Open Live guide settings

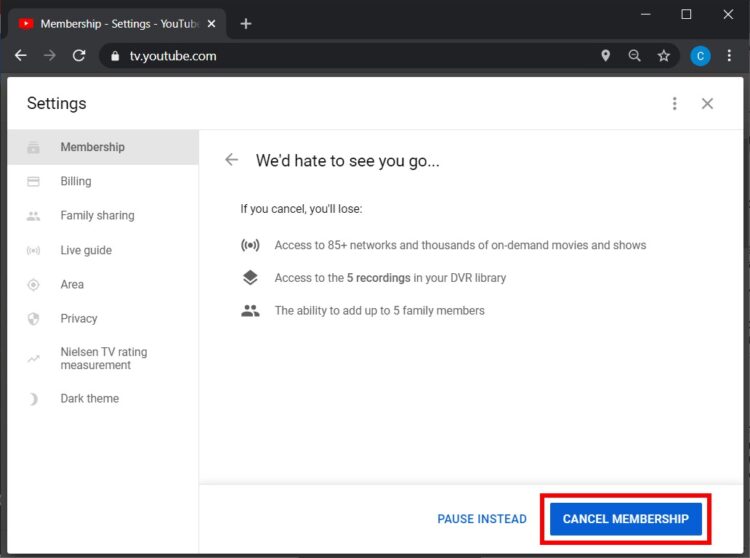coord(103,250)
